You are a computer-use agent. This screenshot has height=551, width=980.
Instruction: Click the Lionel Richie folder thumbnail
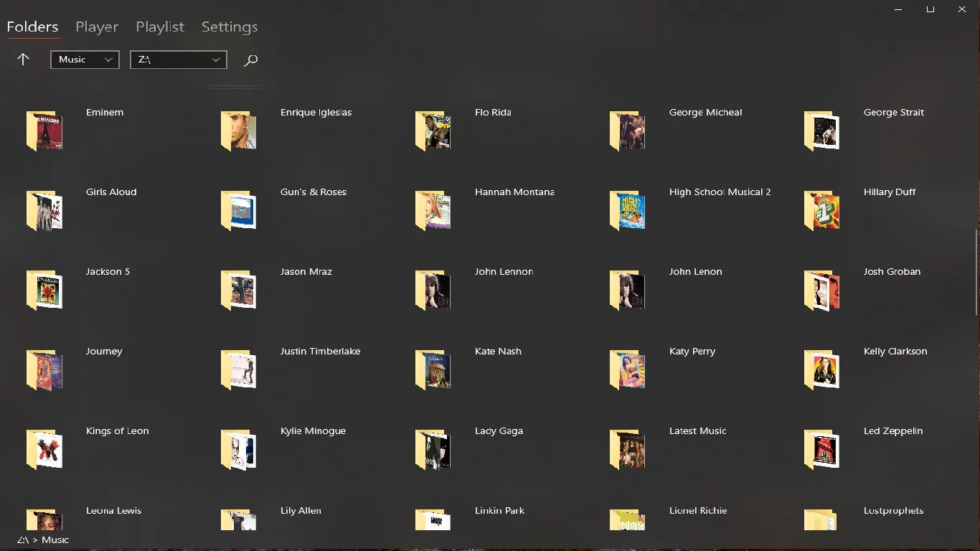click(x=628, y=519)
